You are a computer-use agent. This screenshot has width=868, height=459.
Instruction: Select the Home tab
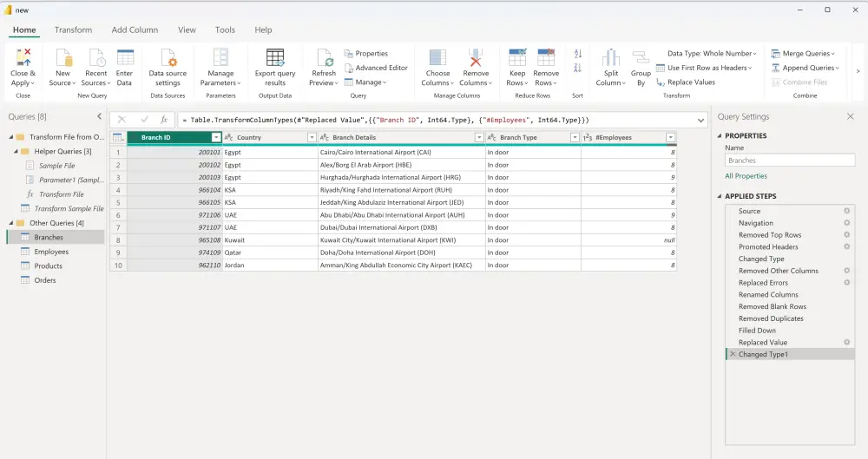24,30
